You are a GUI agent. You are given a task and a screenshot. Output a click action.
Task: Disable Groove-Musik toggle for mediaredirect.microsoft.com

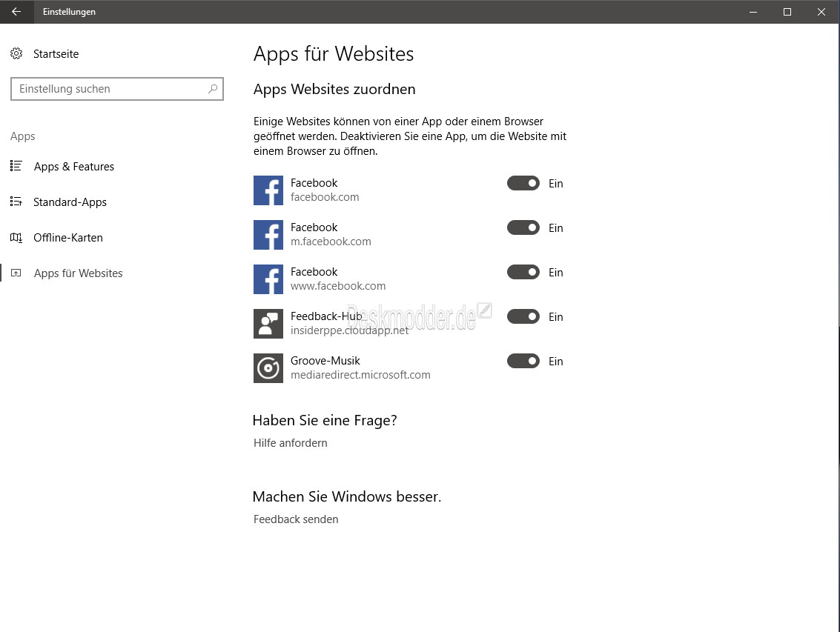(523, 361)
